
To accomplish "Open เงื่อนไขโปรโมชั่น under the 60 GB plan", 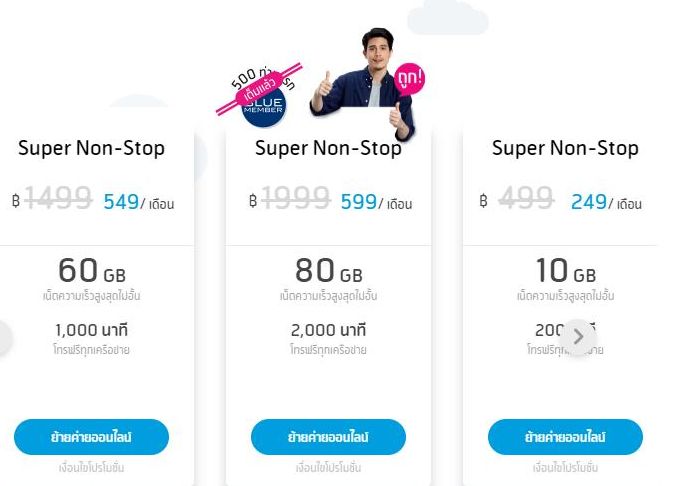I will (91, 468).
